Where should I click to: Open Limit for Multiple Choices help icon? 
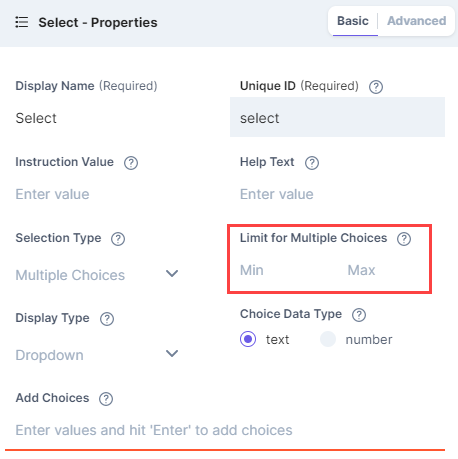point(404,239)
